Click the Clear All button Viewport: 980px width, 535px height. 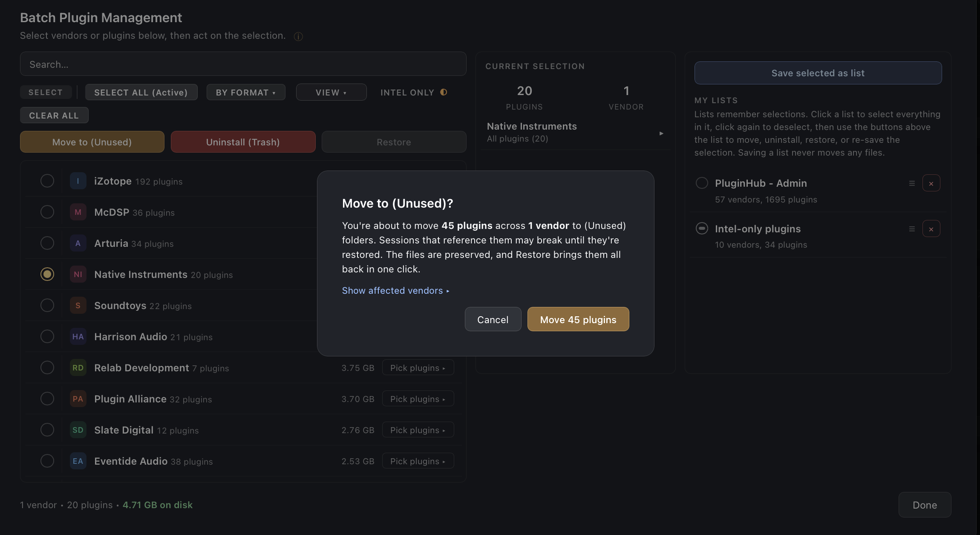(x=54, y=115)
